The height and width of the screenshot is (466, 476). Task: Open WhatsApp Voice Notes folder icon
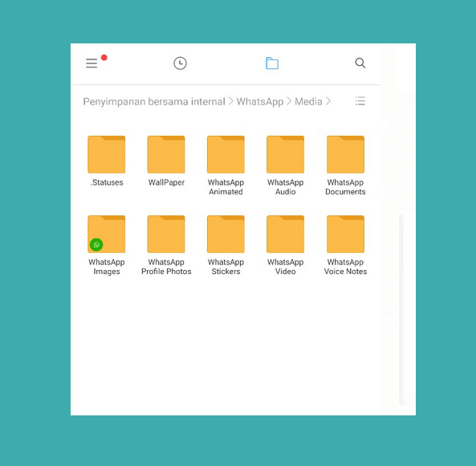click(345, 234)
